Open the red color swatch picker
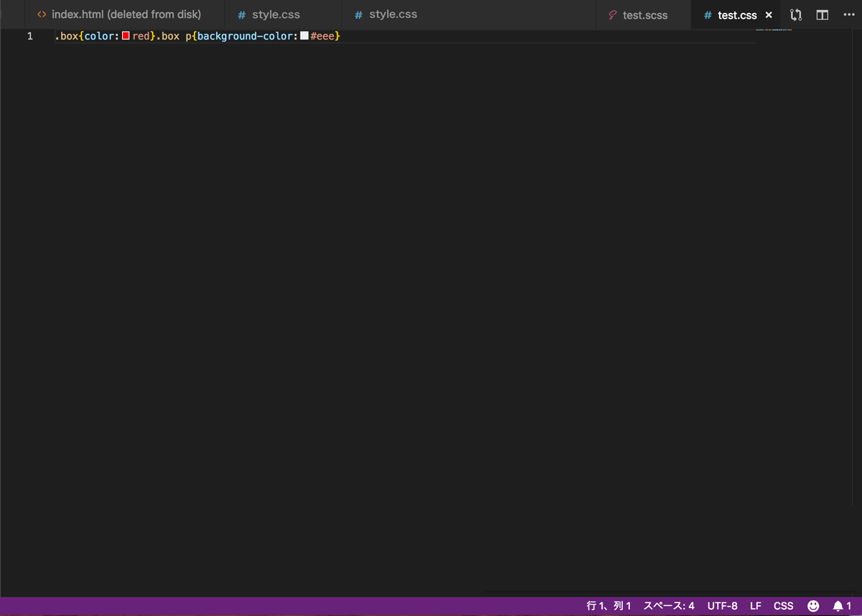The width and height of the screenshot is (862, 616). click(x=126, y=35)
